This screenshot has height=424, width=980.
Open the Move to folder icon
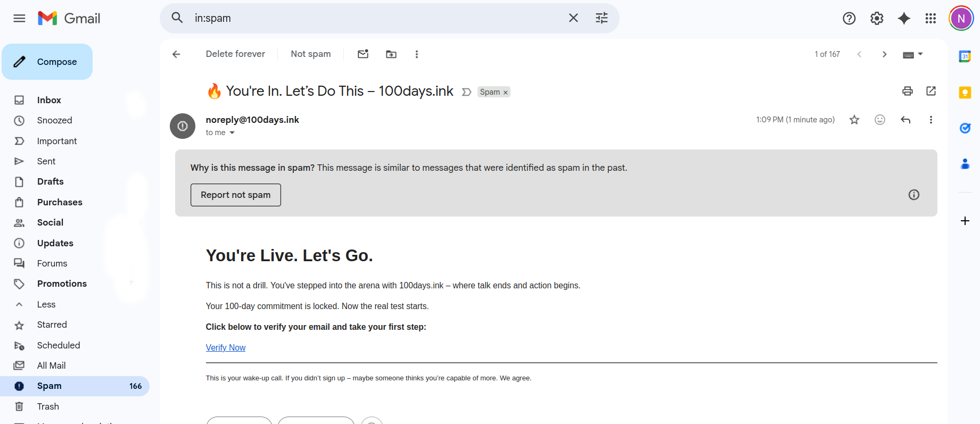391,54
